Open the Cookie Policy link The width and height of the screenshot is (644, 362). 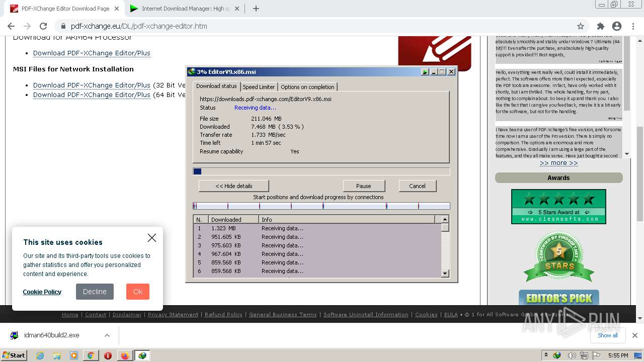point(42,292)
